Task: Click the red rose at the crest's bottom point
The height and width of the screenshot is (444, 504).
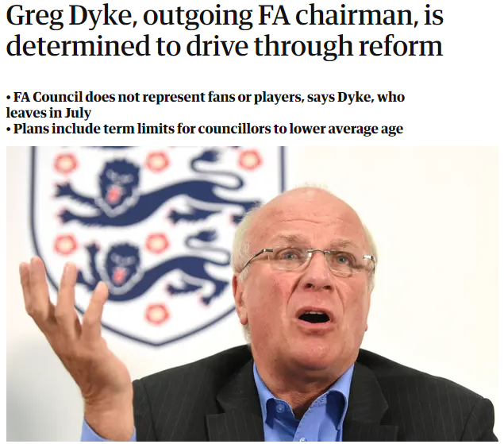Action: coord(156,314)
